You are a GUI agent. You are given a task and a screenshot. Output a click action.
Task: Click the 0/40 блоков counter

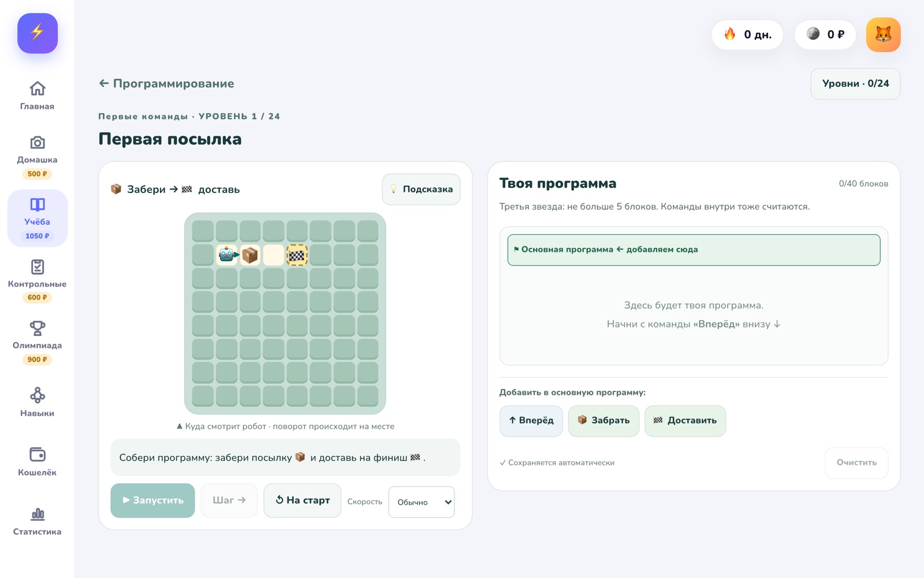click(x=863, y=184)
